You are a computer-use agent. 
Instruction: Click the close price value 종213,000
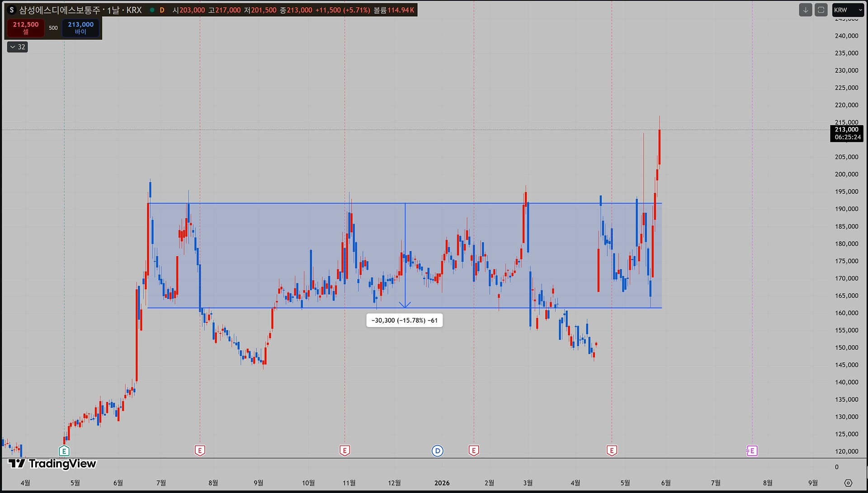[296, 10]
